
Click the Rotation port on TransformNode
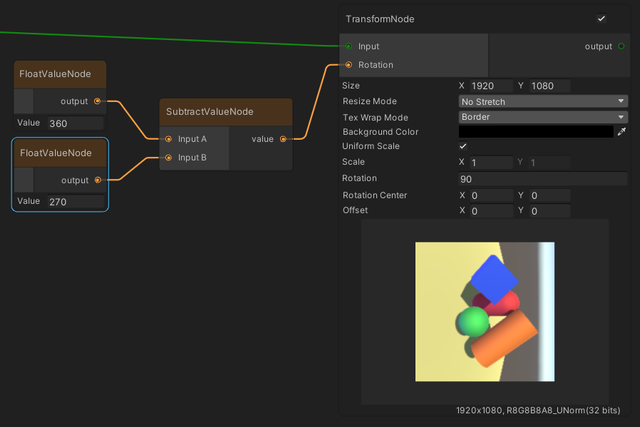[348, 65]
